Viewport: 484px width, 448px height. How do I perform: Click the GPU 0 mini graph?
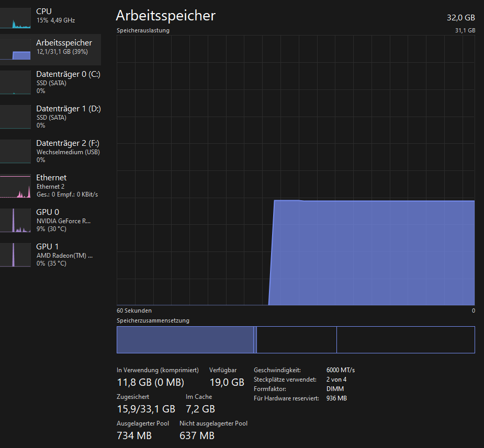click(15, 221)
